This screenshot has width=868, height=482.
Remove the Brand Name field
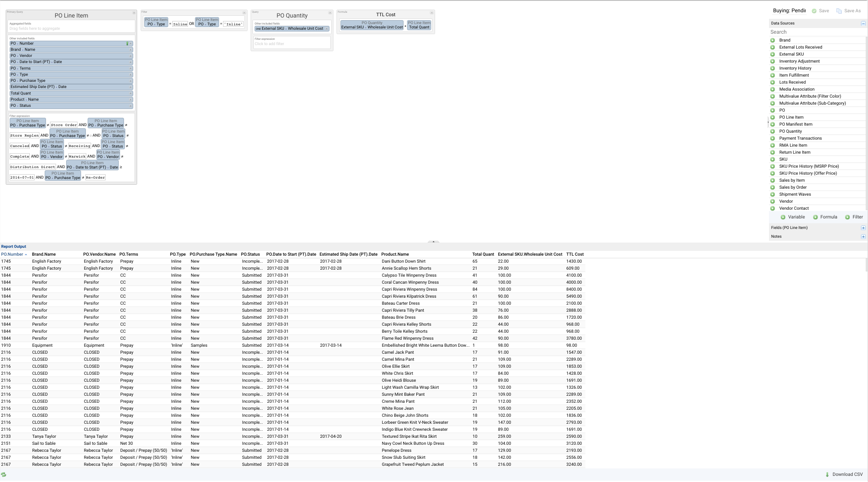point(131,50)
